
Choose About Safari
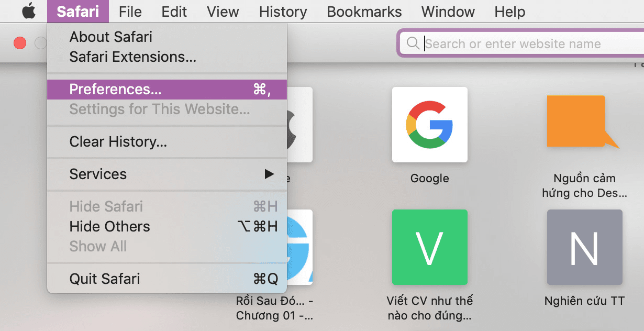[x=167, y=37]
